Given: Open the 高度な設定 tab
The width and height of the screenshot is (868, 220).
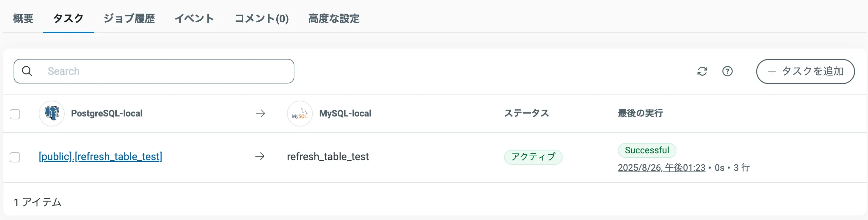Looking at the screenshot, I should pyautogui.click(x=333, y=18).
